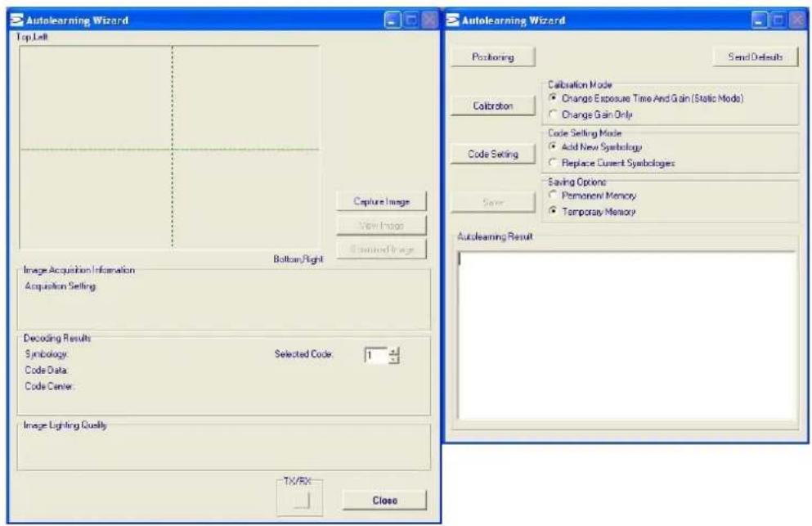
Task: Decrease Selected Code with down arrow
Action: pos(394,359)
